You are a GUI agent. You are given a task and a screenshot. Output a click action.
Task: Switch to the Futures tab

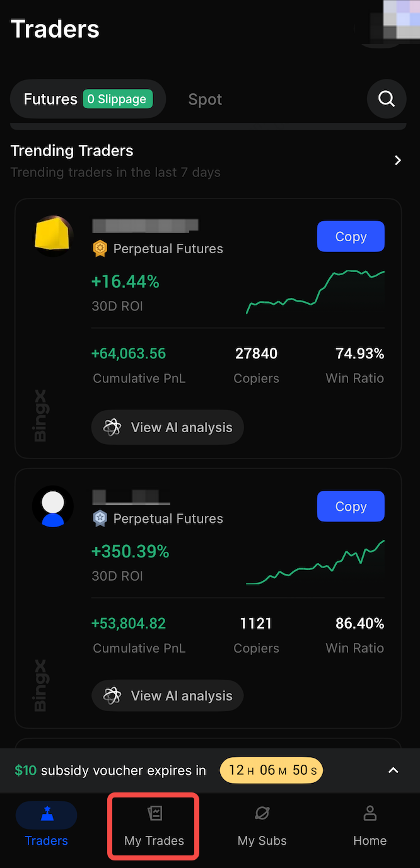50,99
